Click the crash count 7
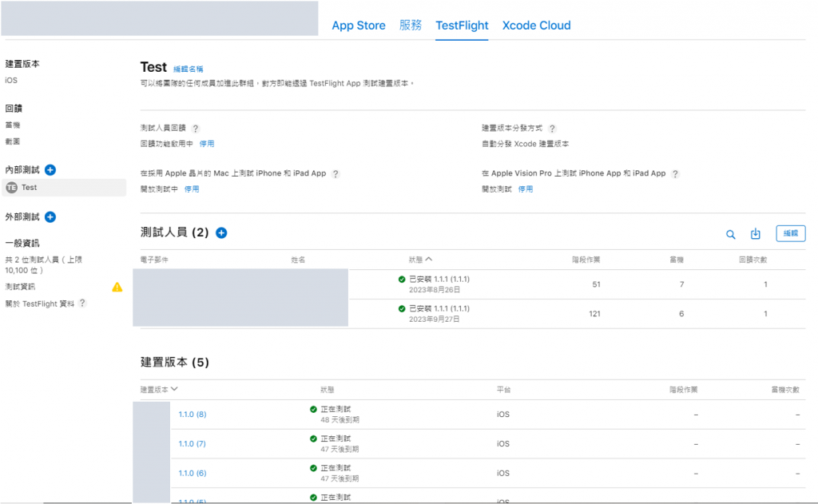 (x=681, y=284)
